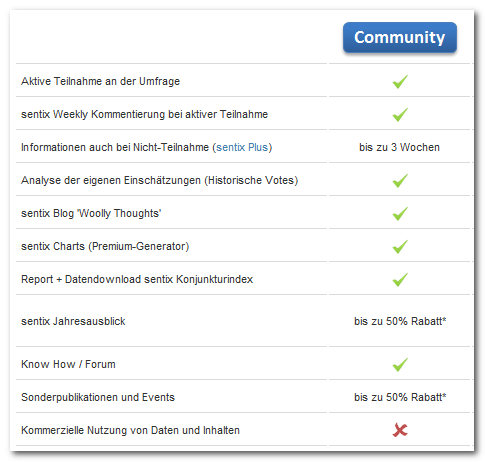Click checkmark in Know How / Forum row

coord(400,364)
